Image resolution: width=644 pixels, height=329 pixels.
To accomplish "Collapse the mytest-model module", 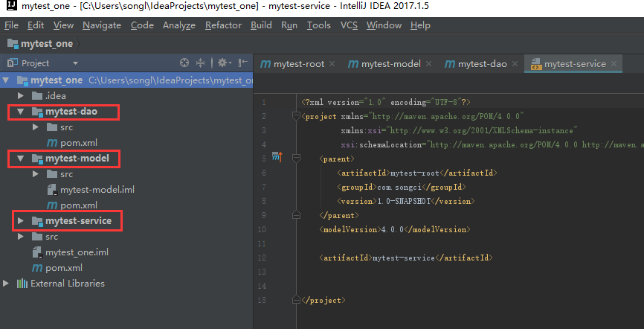I will [21, 159].
